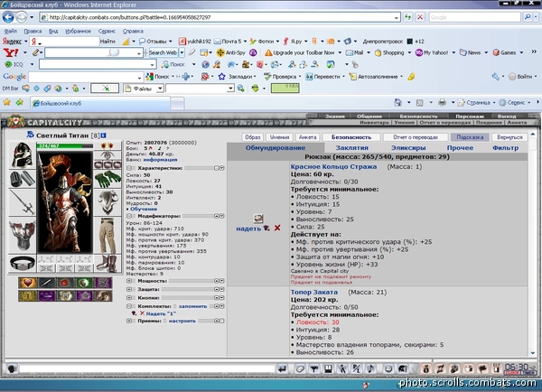Click the red heart ability icon
This screenshot has width=542, height=392.
coord(28,283)
